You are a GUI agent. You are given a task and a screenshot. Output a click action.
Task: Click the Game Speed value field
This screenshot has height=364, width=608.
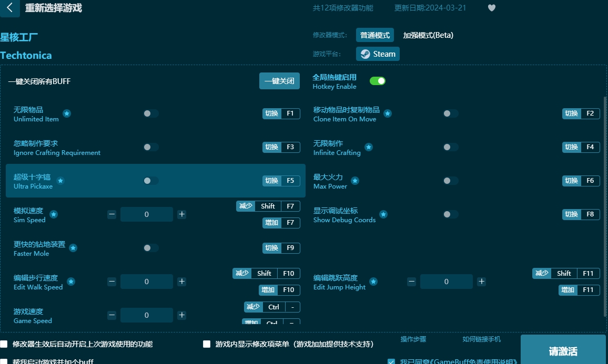point(147,315)
